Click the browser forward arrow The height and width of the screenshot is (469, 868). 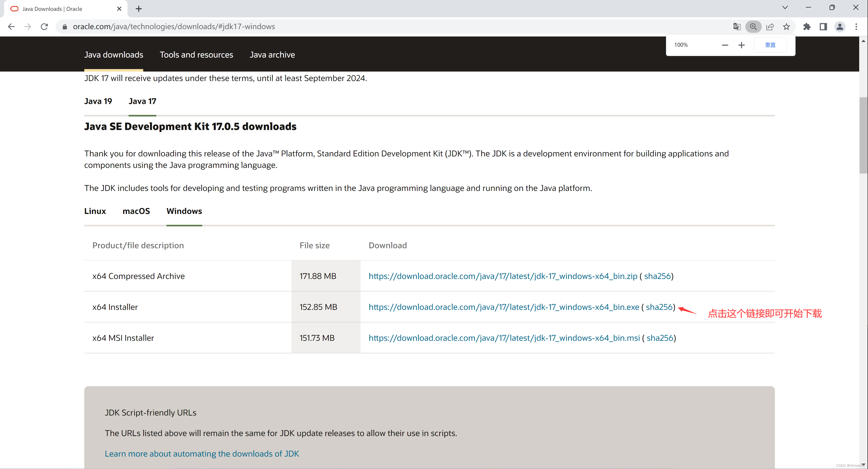(x=28, y=27)
